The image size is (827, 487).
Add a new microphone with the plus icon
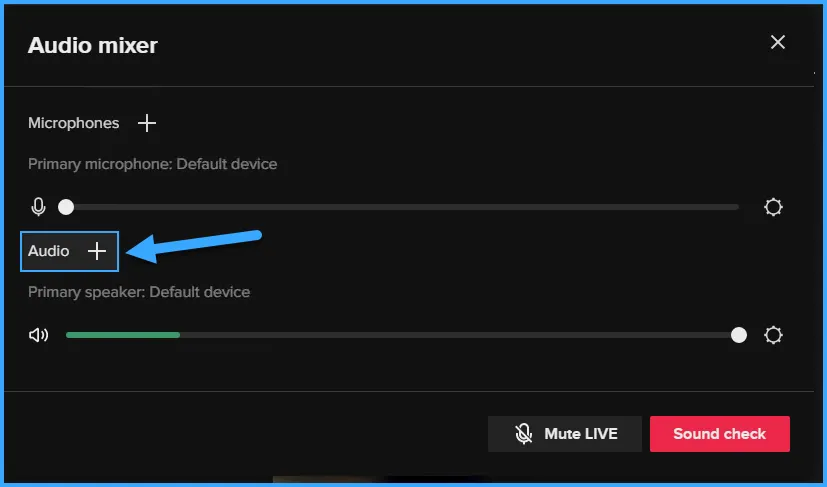pos(147,123)
